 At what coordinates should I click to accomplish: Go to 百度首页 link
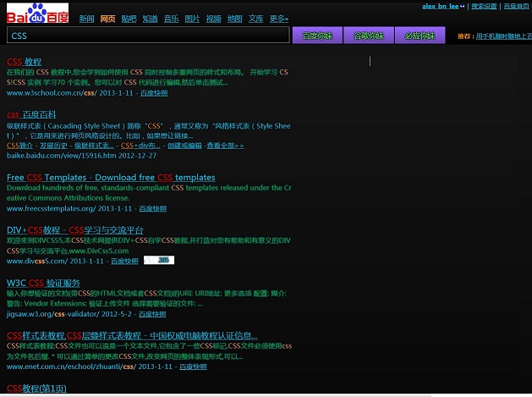click(x=517, y=6)
